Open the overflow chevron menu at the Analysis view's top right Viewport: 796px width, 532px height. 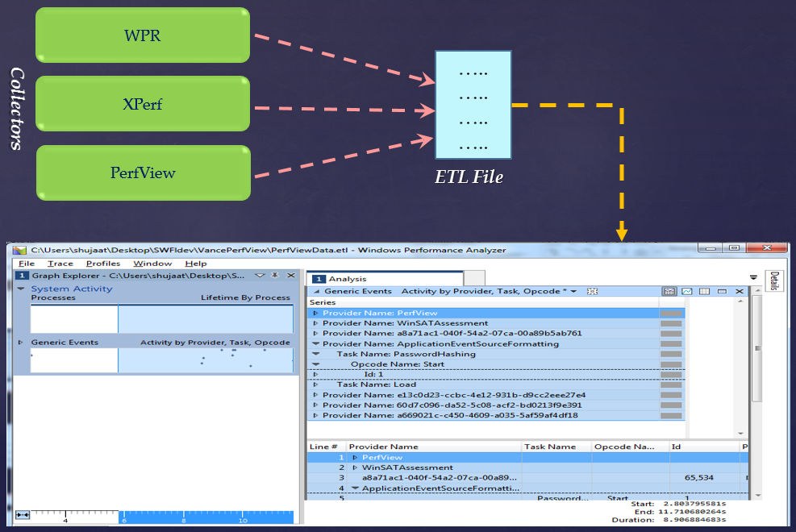pyautogui.click(x=754, y=277)
